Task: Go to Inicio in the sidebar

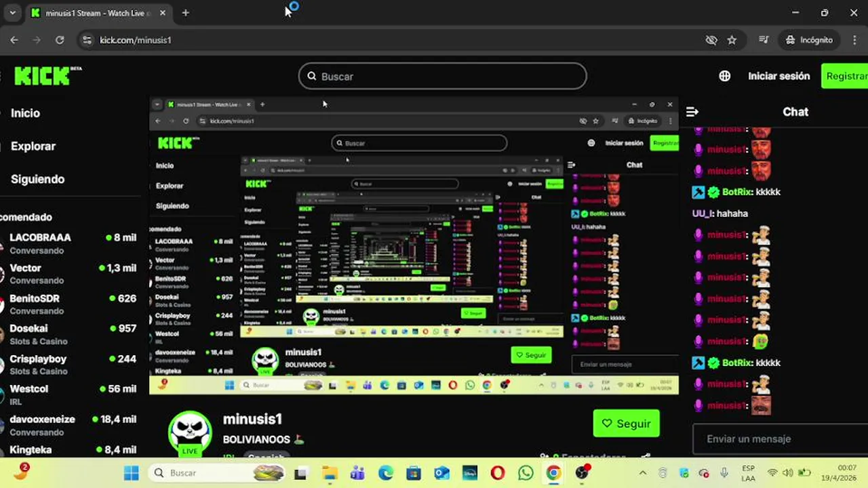Action: pos(25,113)
